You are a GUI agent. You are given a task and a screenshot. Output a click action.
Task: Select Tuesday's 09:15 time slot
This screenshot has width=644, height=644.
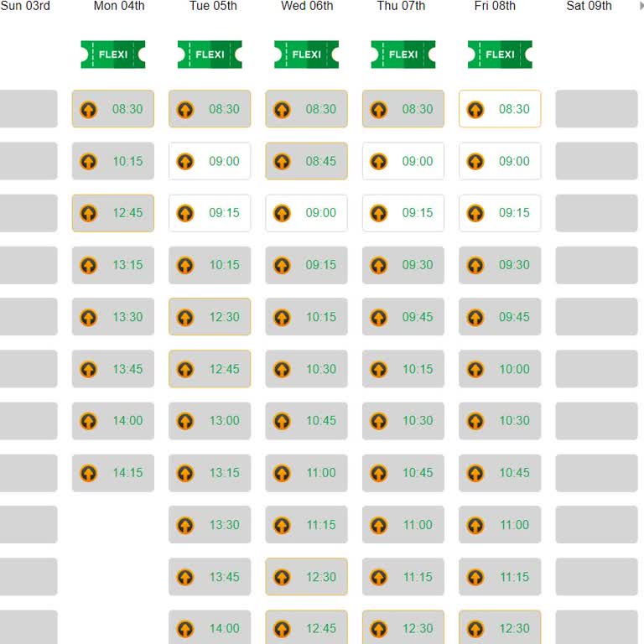(x=210, y=213)
